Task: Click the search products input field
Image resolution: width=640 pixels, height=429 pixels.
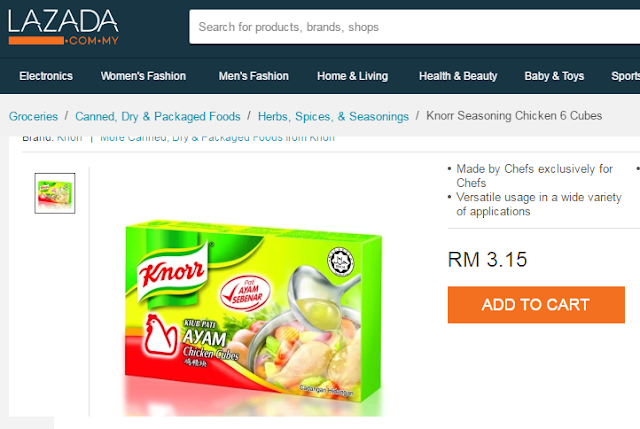Action: pyautogui.click(x=414, y=27)
